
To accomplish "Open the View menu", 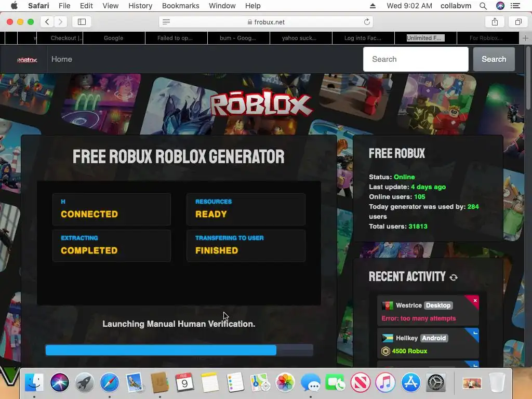I will click(111, 6).
